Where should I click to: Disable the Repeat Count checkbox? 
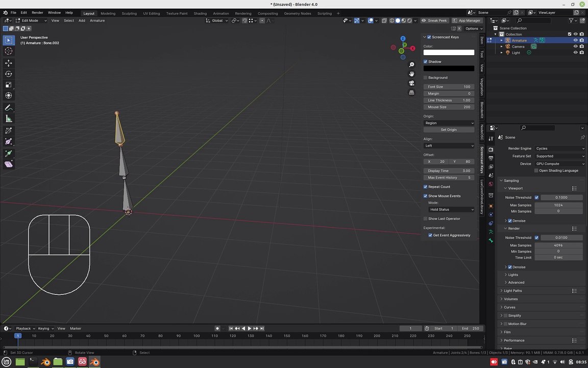426,187
